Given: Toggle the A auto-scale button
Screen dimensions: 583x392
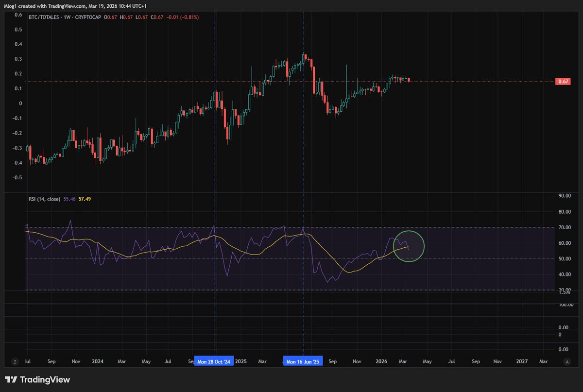Looking at the screenshot, I should click(x=567, y=362).
